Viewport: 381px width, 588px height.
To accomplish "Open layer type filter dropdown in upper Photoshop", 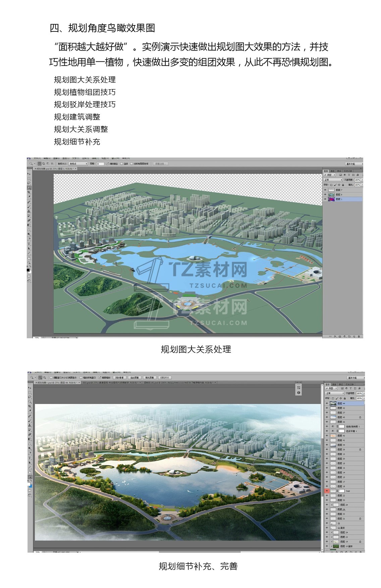I will (330, 175).
